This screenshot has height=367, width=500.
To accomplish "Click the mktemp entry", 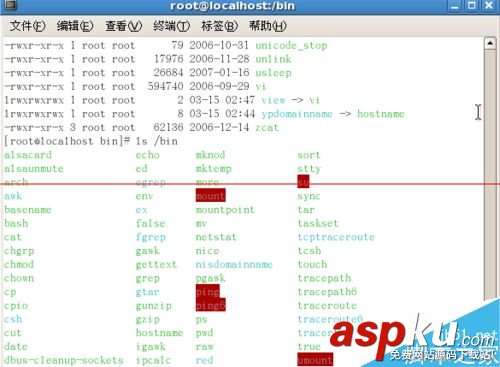I will pos(213,168).
